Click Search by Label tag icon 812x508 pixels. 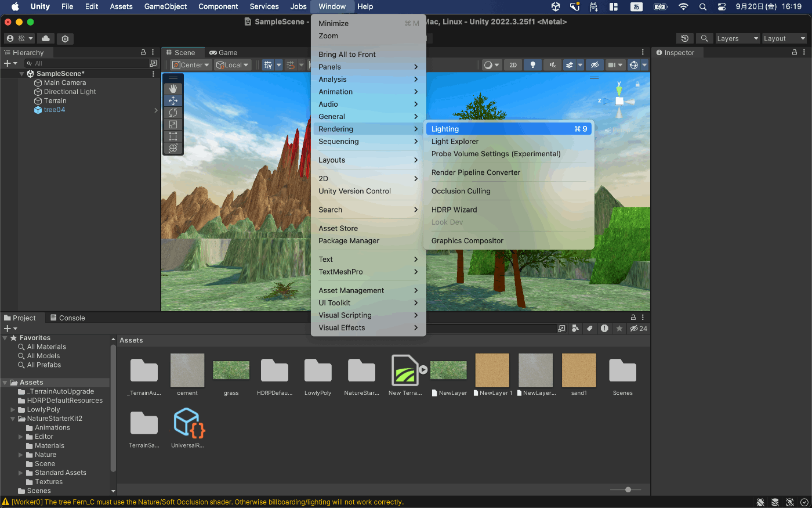pyautogui.click(x=590, y=329)
